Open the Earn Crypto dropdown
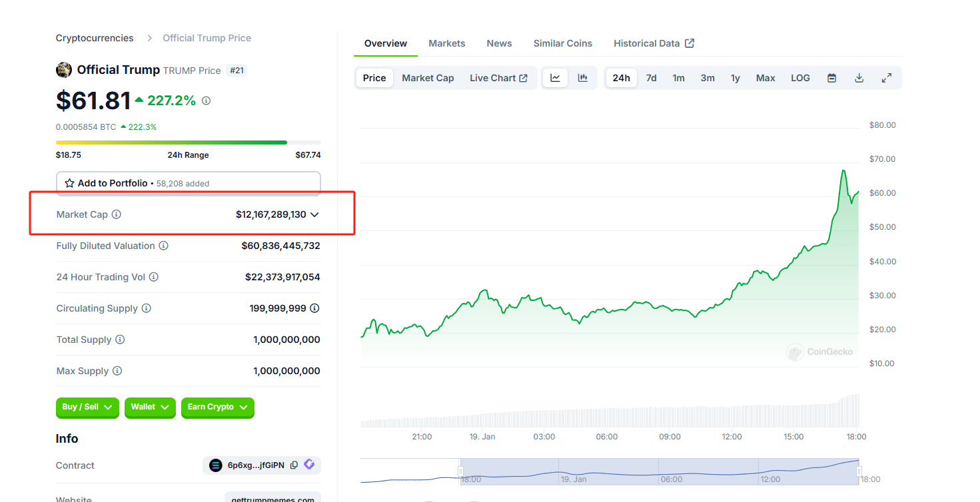 pos(218,407)
